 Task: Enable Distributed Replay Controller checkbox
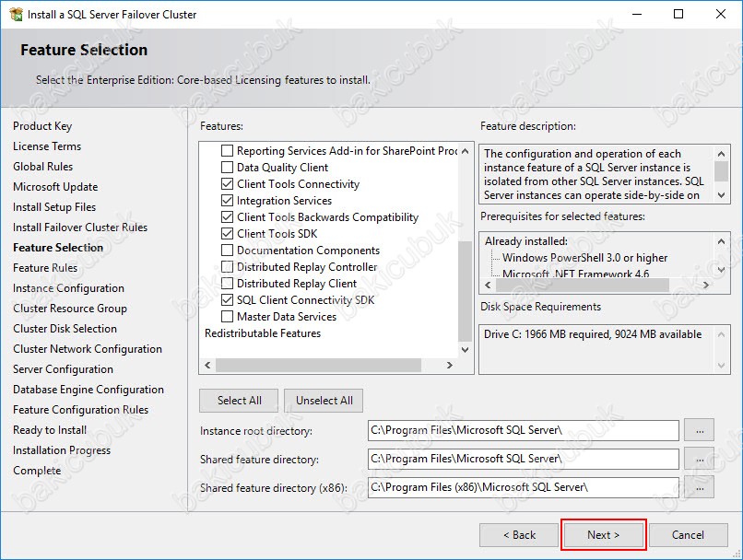228,267
